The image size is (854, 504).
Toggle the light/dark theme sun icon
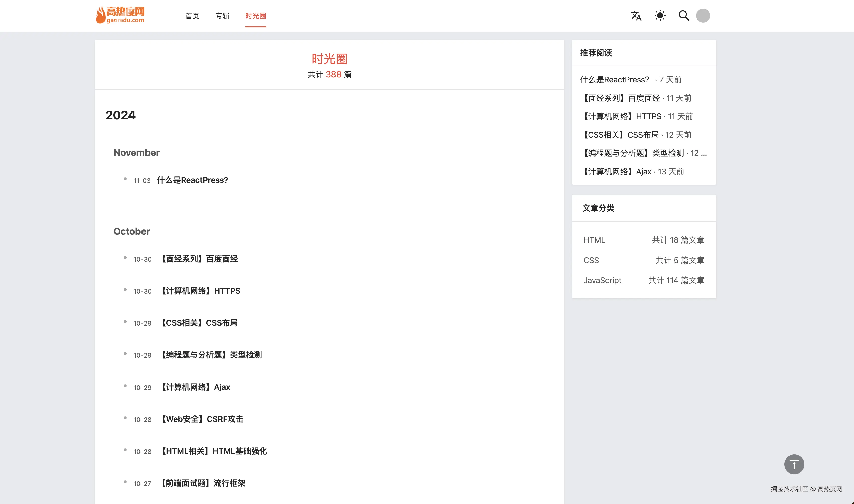tap(660, 16)
